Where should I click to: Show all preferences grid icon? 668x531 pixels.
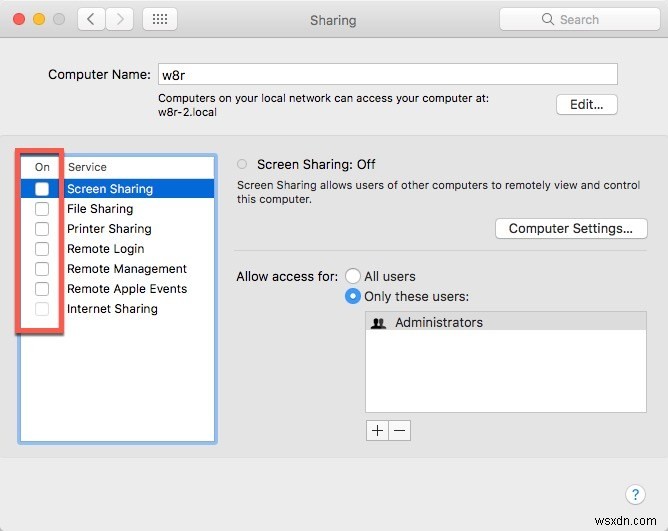coord(161,19)
